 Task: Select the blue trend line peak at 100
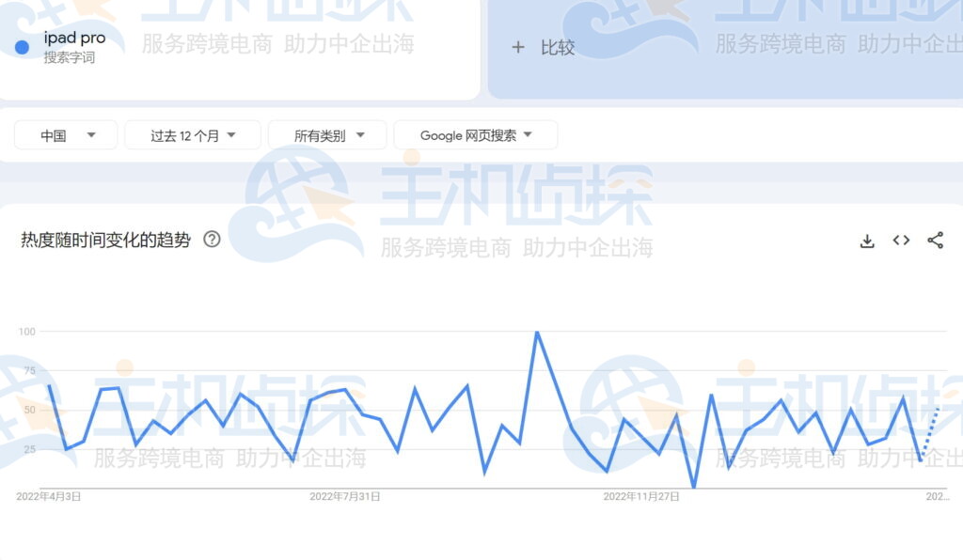coord(536,332)
